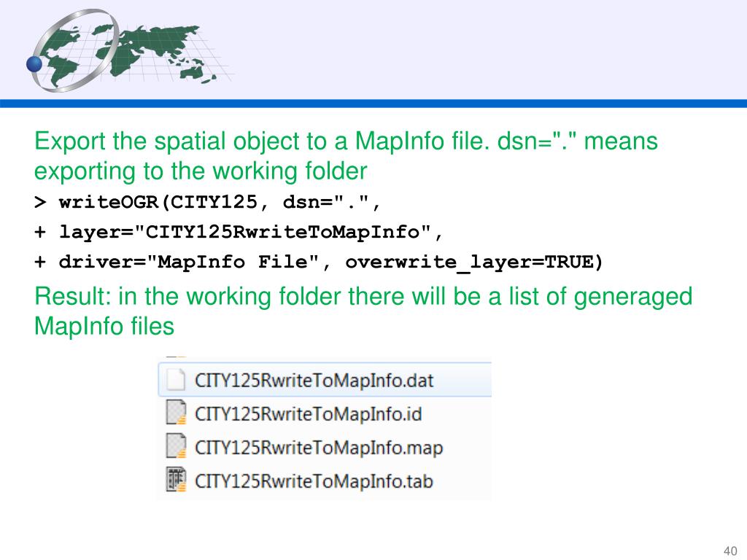This screenshot has height=560, width=747.
Task: Select the CITY125RwriteToMapInfo.dat file name
Action: tap(314, 380)
